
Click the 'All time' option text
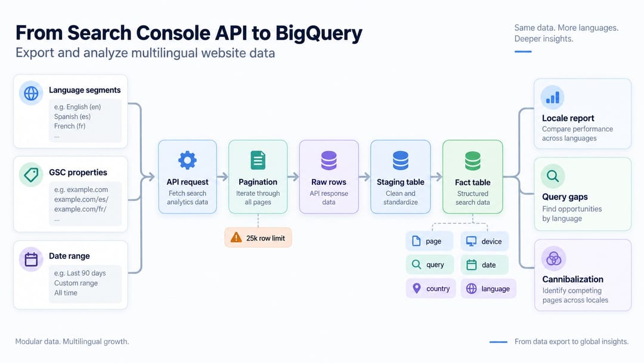tap(66, 293)
